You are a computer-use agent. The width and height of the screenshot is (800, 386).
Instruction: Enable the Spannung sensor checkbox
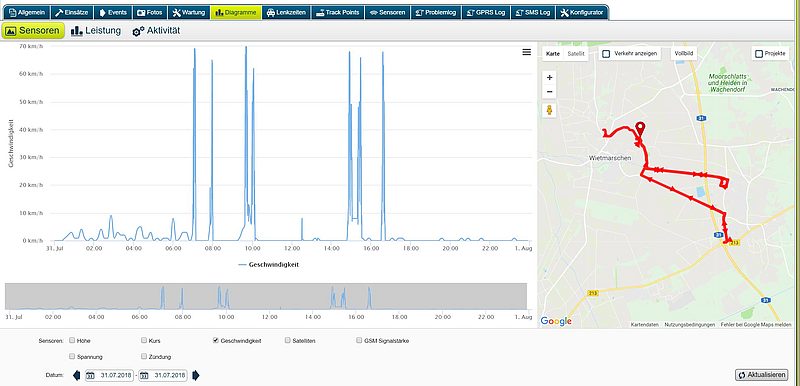coord(72,356)
